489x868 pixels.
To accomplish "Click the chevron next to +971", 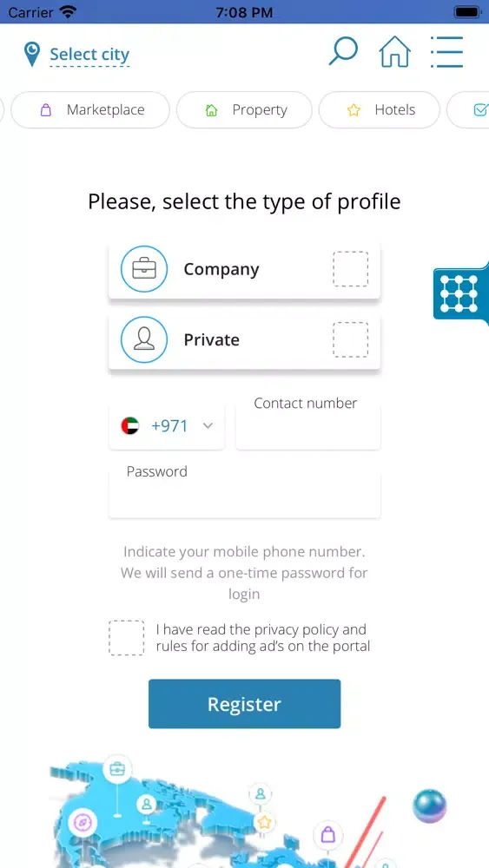I will pyautogui.click(x=208, y=425).
